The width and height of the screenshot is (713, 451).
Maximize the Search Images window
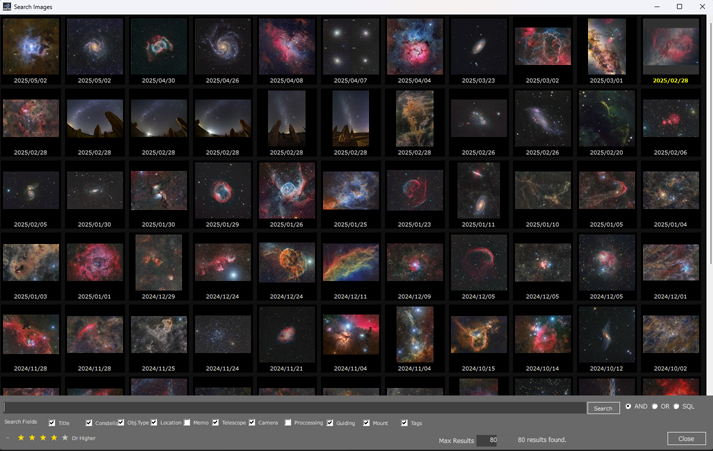(679, 6)
